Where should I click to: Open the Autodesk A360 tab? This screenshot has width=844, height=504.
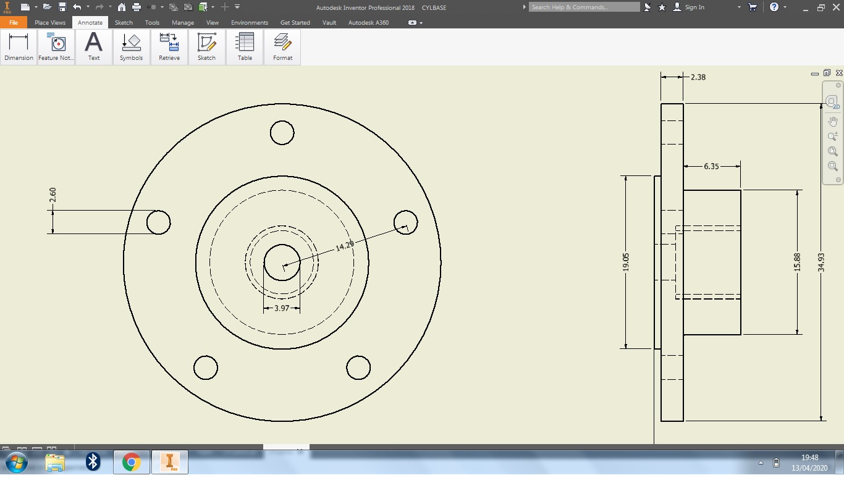[x=369, y=22]
